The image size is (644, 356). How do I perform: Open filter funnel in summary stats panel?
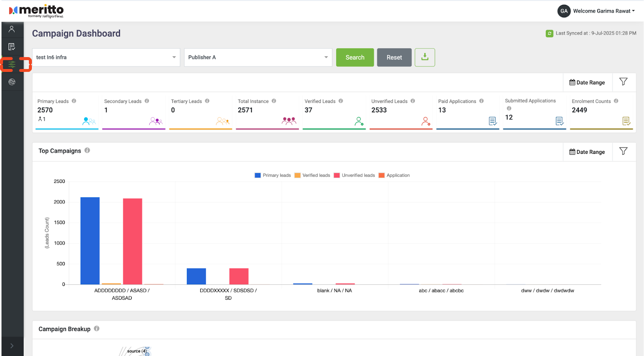pos(623,82)
